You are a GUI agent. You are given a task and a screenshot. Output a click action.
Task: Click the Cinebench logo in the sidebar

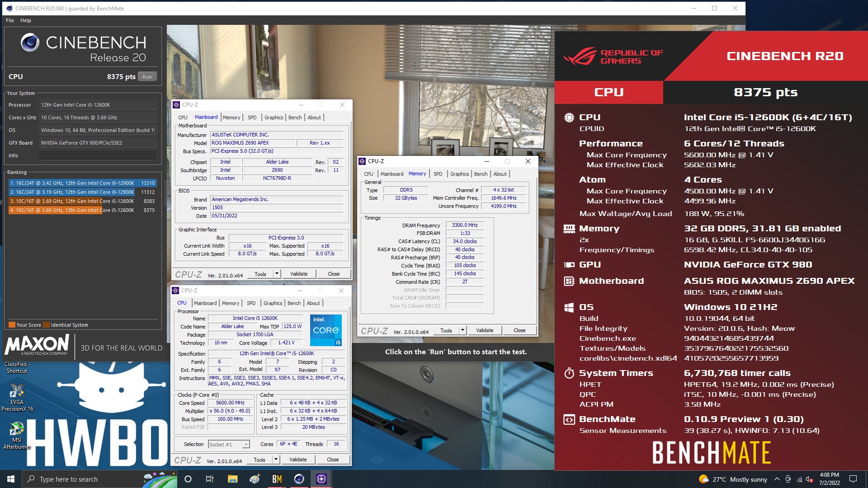30,43
